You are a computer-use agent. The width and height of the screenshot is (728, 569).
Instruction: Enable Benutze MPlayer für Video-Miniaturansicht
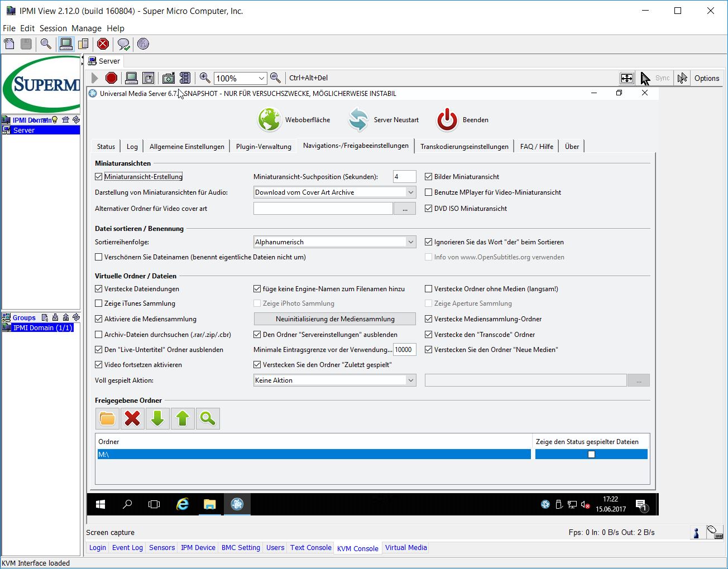(x=429, y=192)
